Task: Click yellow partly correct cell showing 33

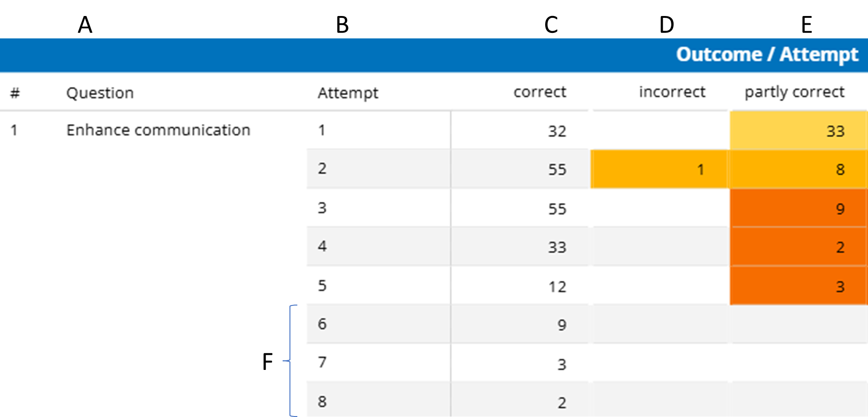Action: point(798,131)
